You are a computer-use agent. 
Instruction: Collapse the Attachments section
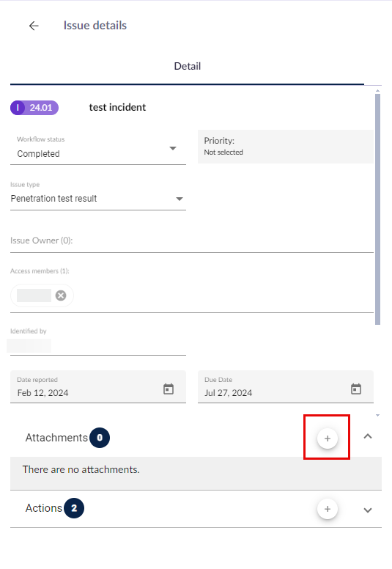[x=368, y=436]
